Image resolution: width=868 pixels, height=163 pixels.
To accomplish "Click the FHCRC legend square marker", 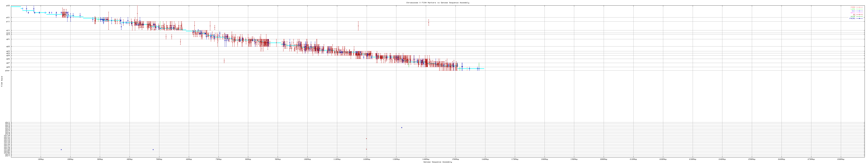I will point(860,19).
